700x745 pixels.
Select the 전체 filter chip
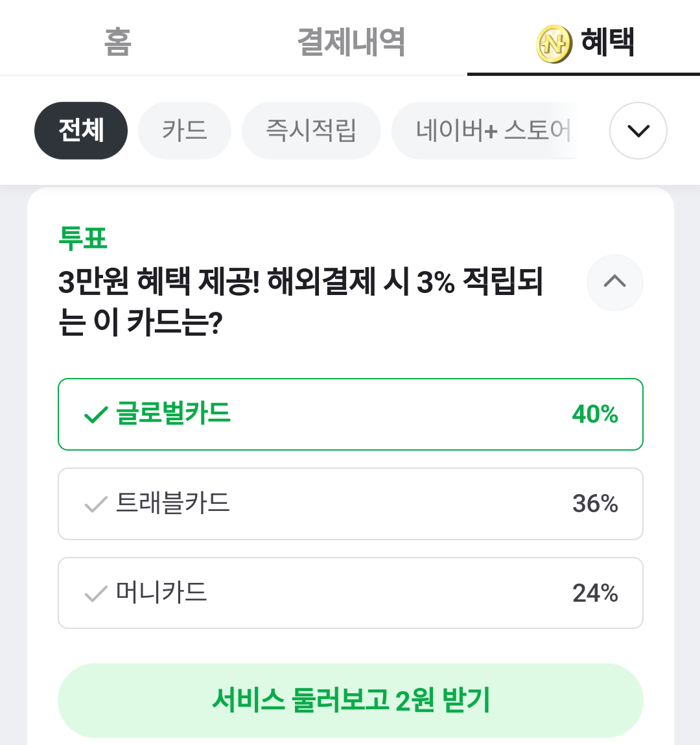click(x=81, y=130)
